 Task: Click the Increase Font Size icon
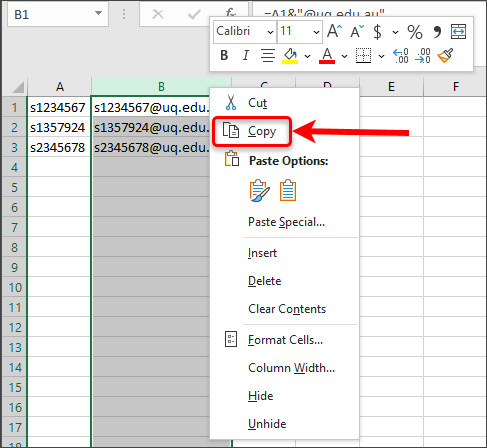(x=334, y=31)
